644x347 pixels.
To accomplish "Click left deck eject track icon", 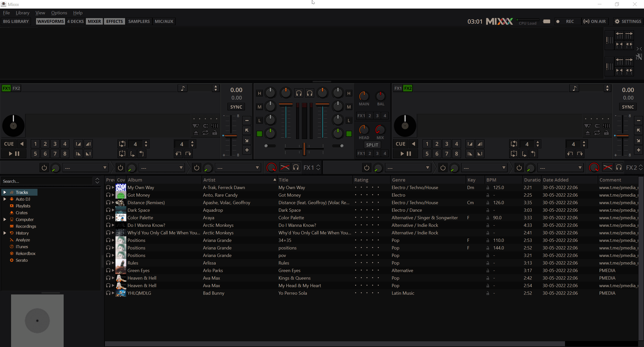I will click(196, 133).
